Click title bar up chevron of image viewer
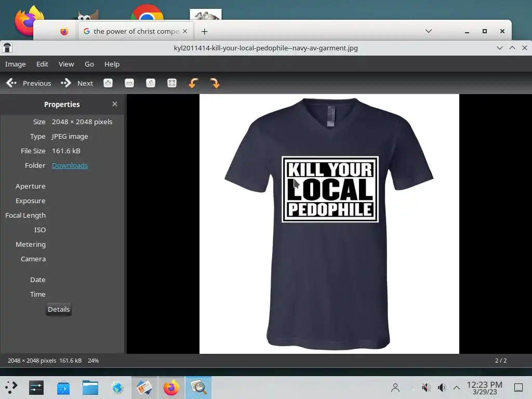 click(x=512, y=48)
